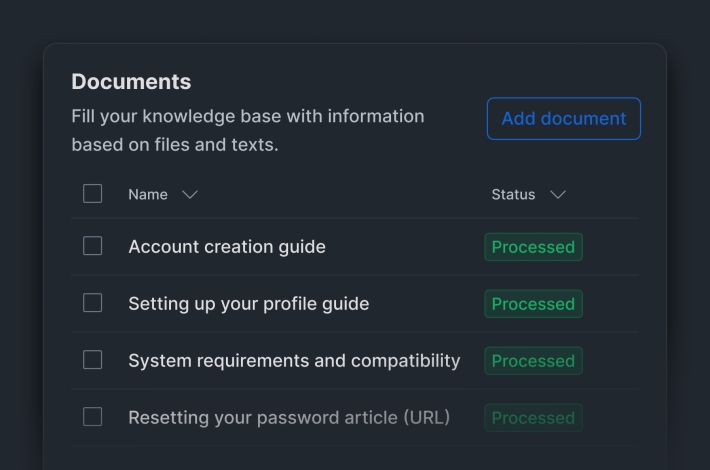Enable the Resetting your password article checkbox
The image size is (710, 470).
click(93, 417)
